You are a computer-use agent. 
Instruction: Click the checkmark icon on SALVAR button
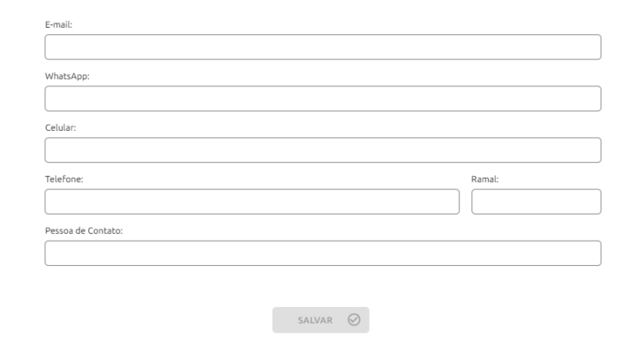pyautogui.click(x=354, y=319)
